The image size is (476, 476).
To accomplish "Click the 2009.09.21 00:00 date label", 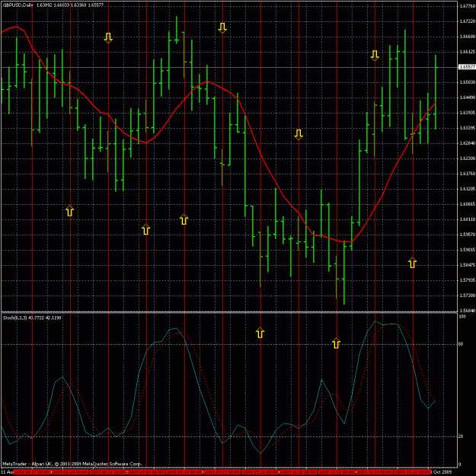I will point(222,472).
